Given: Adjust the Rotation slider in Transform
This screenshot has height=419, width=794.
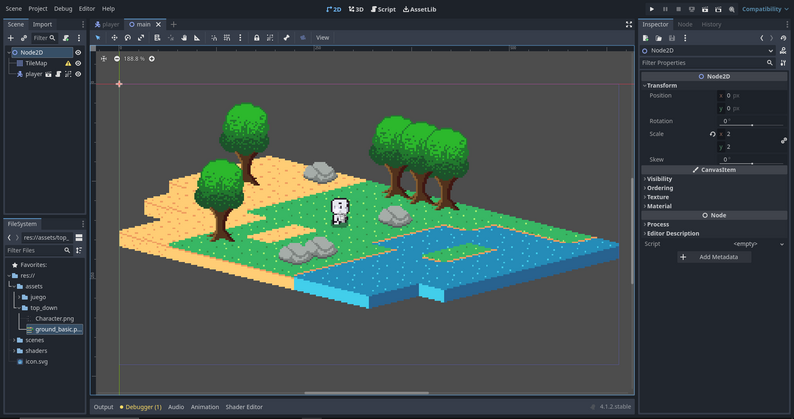Looking at the screenshot, I should pyautogui.click(x=752, y=125).
